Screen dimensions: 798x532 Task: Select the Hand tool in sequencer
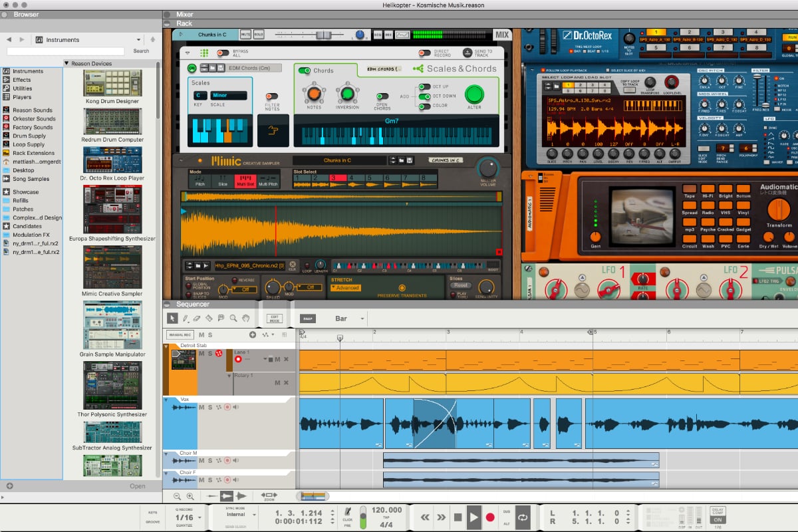point(245,319)
